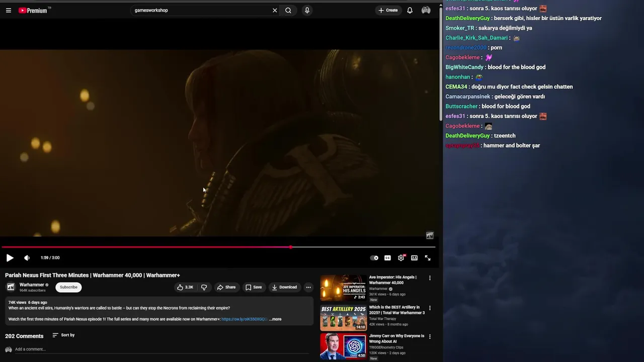Open options menu for Jimmy Carr video
This screenshot has width=644, height=362.
[430, 336]
